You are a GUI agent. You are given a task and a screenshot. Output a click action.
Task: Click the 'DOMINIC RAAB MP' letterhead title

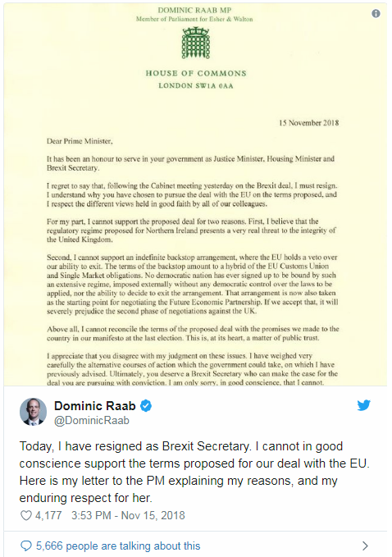click(x=194, y=11)
